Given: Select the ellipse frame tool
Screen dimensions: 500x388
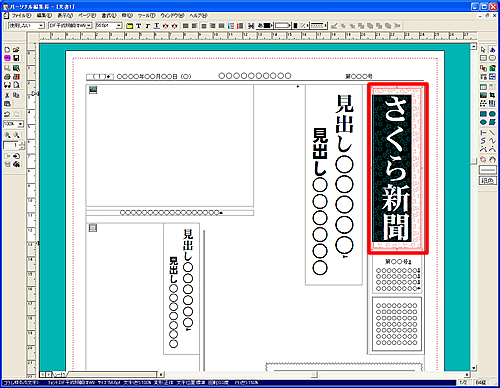Looking at the screenshot, I should (492, 58).
